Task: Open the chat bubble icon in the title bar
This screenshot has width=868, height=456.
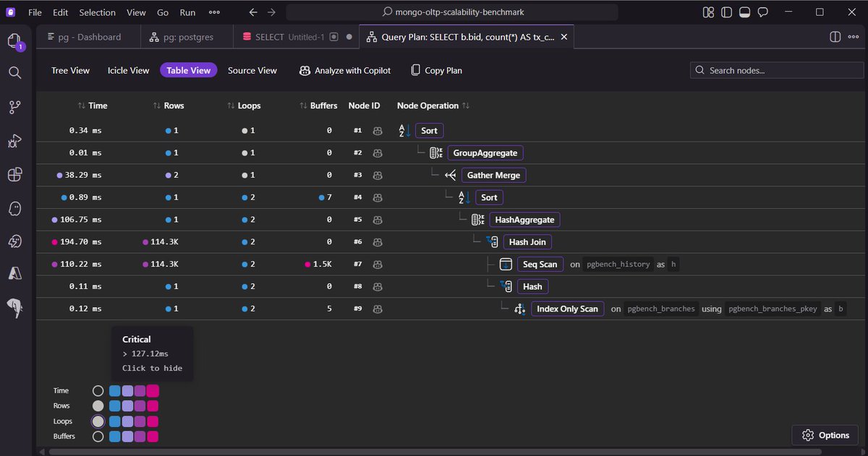Action: pos(762,12)
